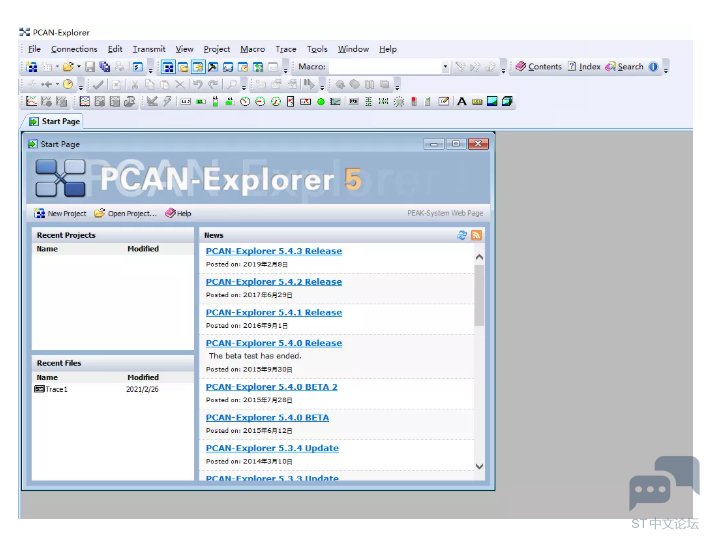Click the Save floppy disk icon
The width and height of the screenshot is (708, 539).
pyautogui.click(x=90, y=67)
